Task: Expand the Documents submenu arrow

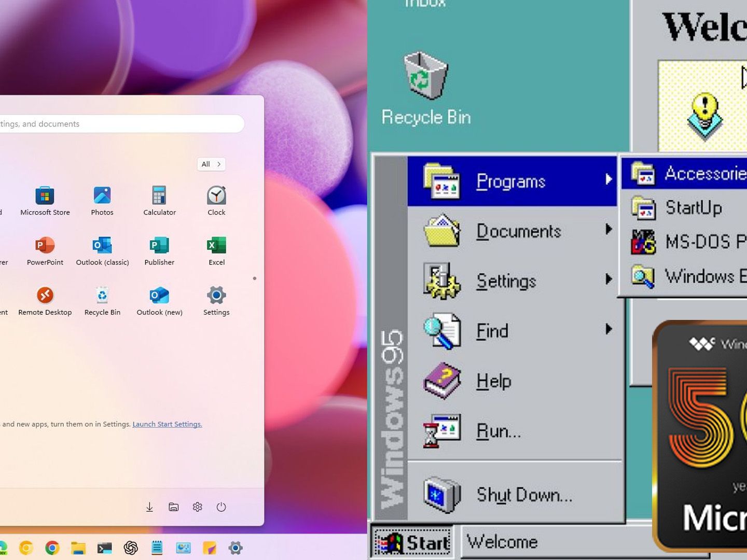Action: click(x=608, y=229)
